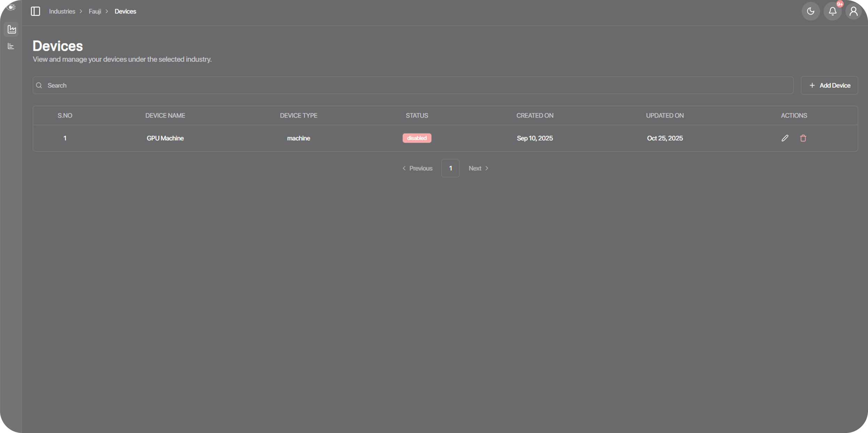Open notifications bell icon
The image size is (868, 433).
click(832, 11)
